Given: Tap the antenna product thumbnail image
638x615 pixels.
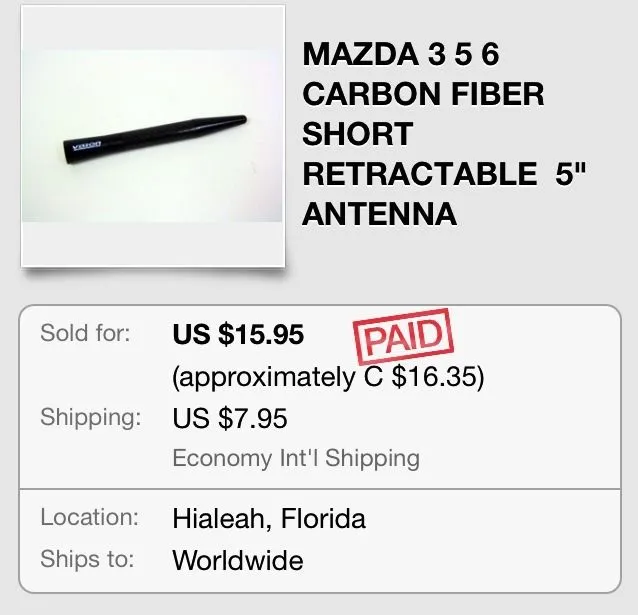Looking at the screenshot, I should 153,136.
